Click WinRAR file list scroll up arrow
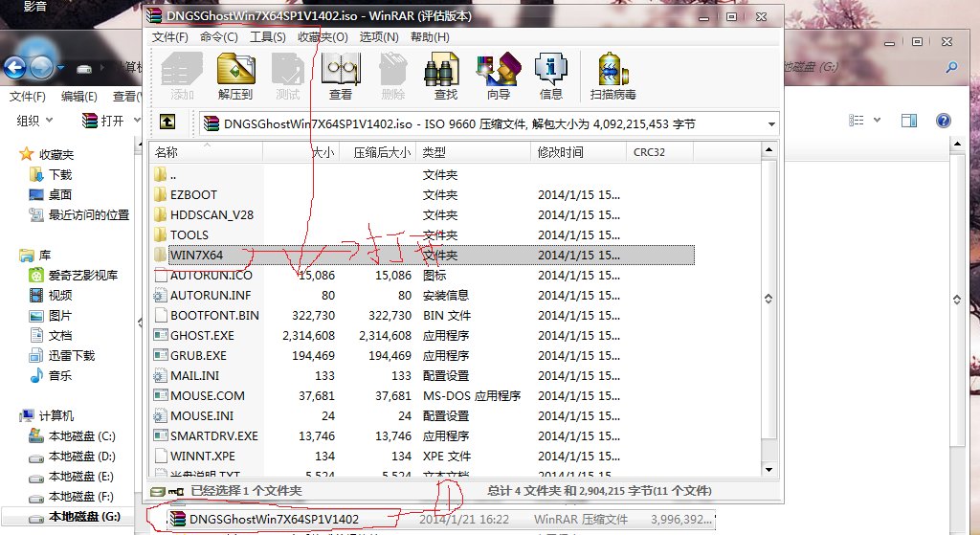The width and height of the screenshot is (980, 535). [768, 149]
